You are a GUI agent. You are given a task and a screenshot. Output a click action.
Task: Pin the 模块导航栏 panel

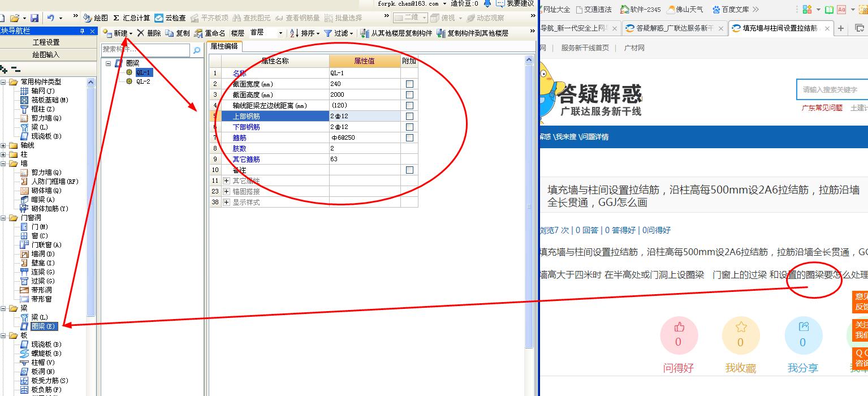(x=83, y=31)
